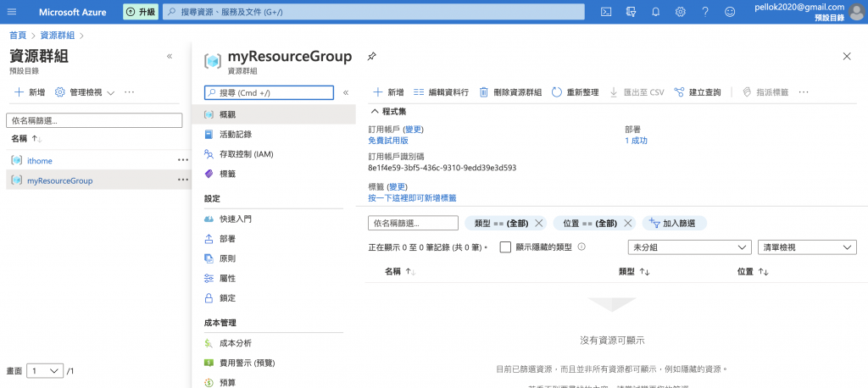Go to 首頁 breadcrumb
Viewport: 868px width, 388px height.
[18, 36]
